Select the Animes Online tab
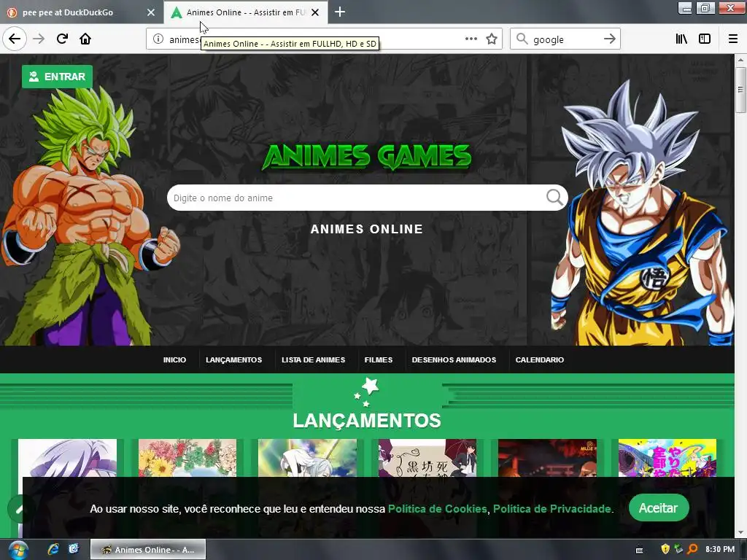747x560 pixels. [245, 12]
